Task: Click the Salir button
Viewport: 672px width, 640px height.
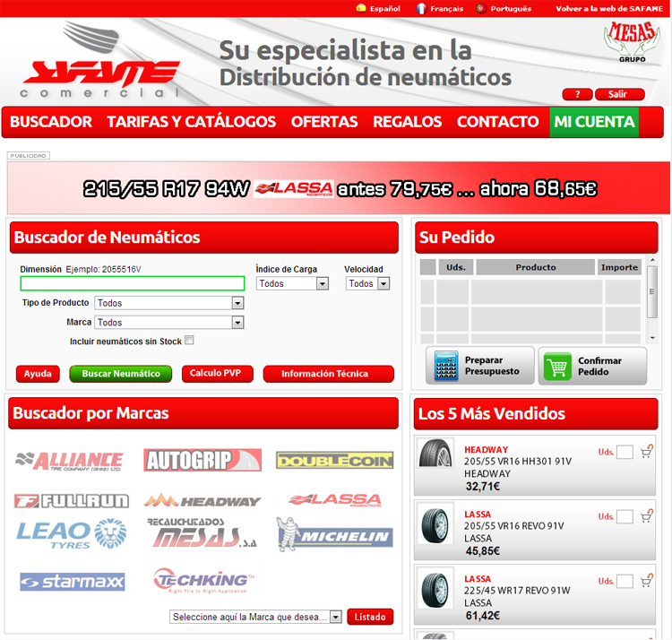Action: pos(620,94)
